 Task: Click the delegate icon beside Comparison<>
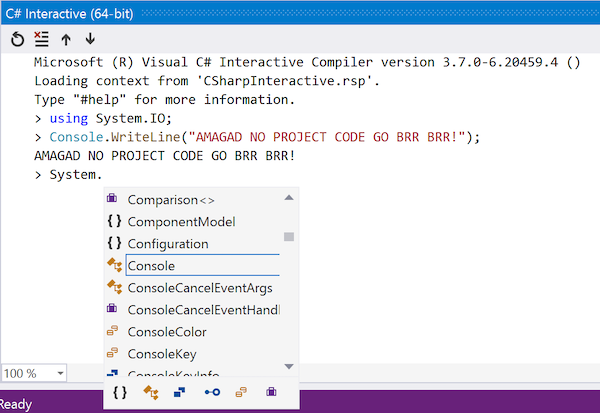pos(112,198)
